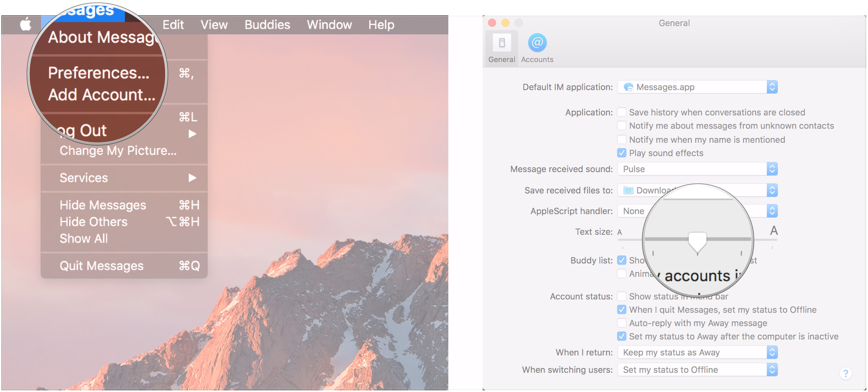Viewport: 868px width, 392px height.
Task: Uncheck Play sound effects
Action: click(x=622, y=153)
